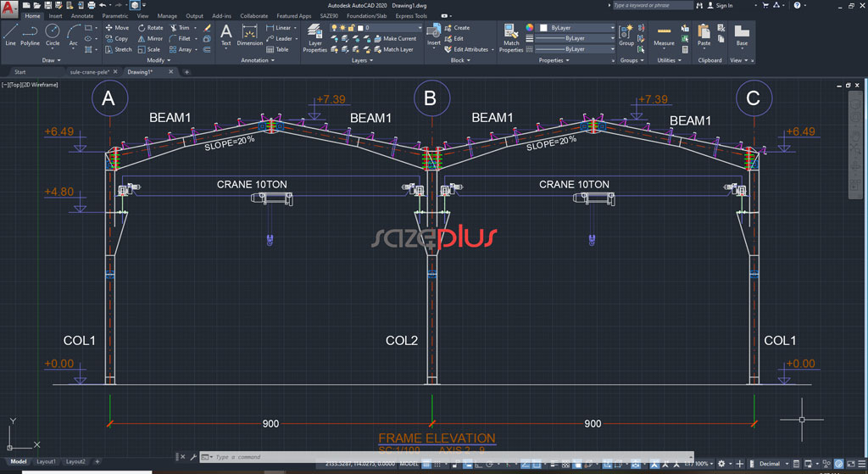
Task: Open the Parametric ribbon tab
Action: (x=115, y=16)
